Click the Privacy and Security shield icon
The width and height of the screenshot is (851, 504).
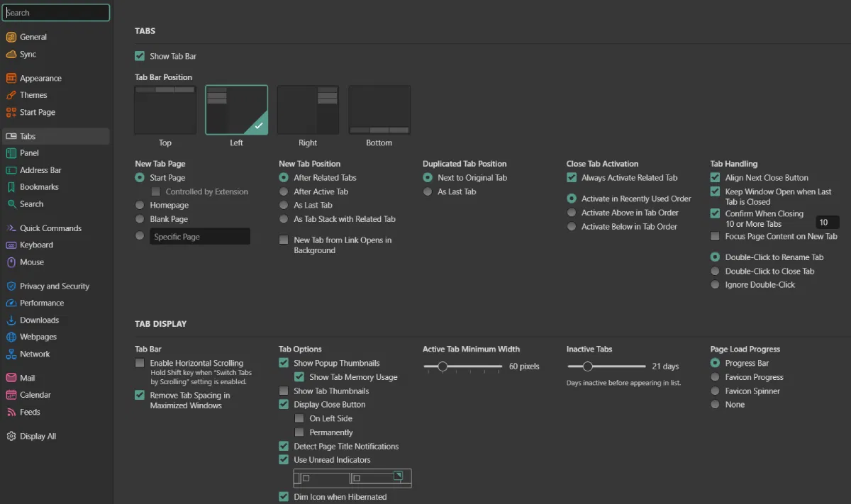[11, 286]
